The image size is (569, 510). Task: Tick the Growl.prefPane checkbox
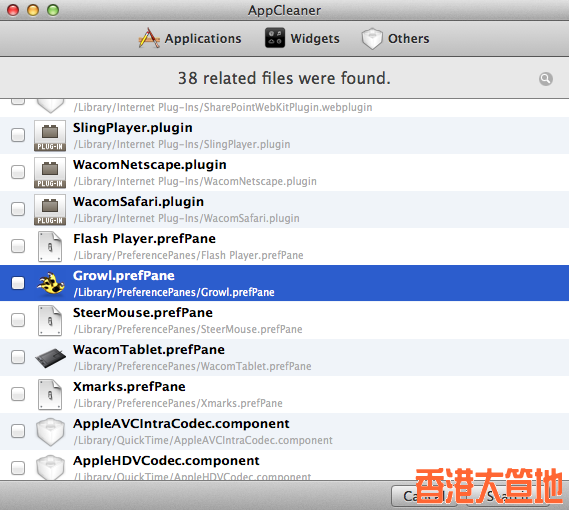18,283
